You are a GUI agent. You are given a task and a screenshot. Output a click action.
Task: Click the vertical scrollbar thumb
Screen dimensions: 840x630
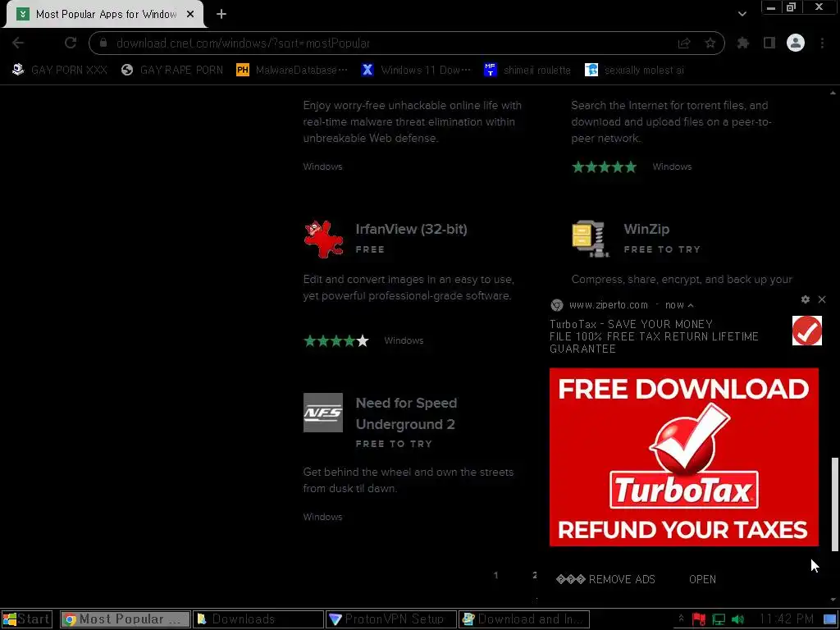(x=834, y=504)
